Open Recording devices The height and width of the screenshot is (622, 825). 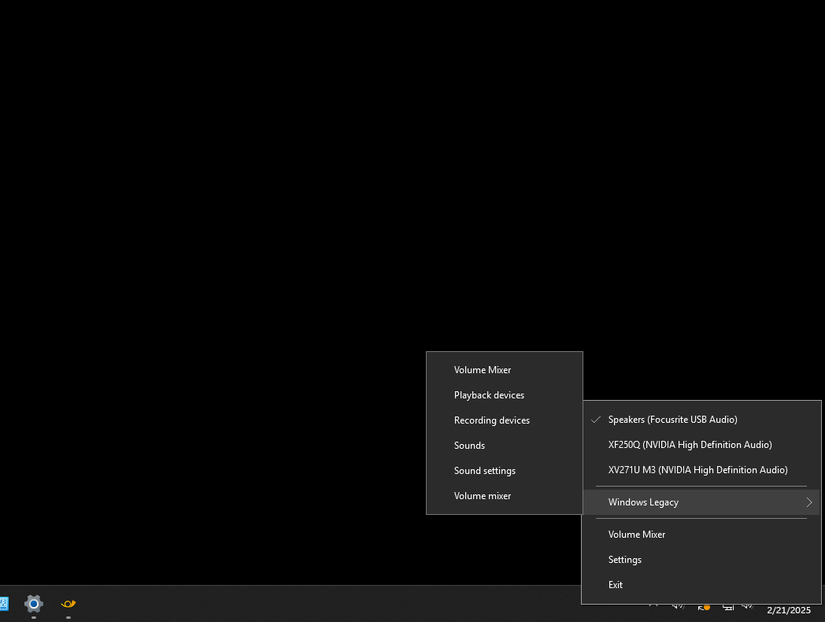tap(492, 420)
